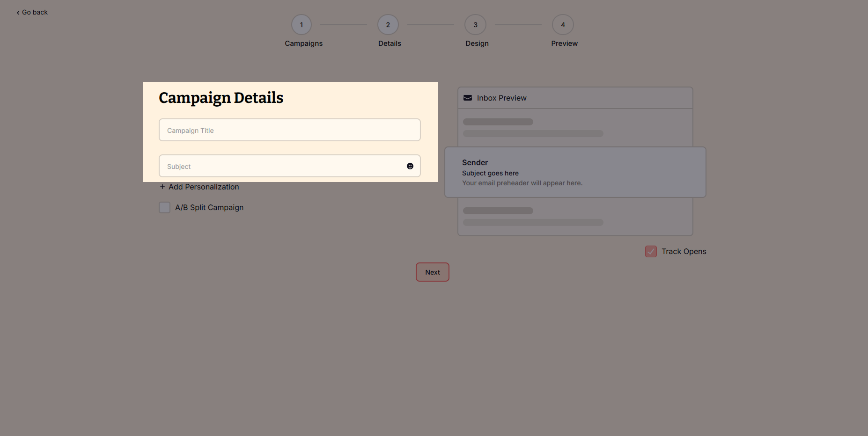Enable the A/B Split Campaign checkbox
Screen dimensions: 868x436
coord(164,207)
